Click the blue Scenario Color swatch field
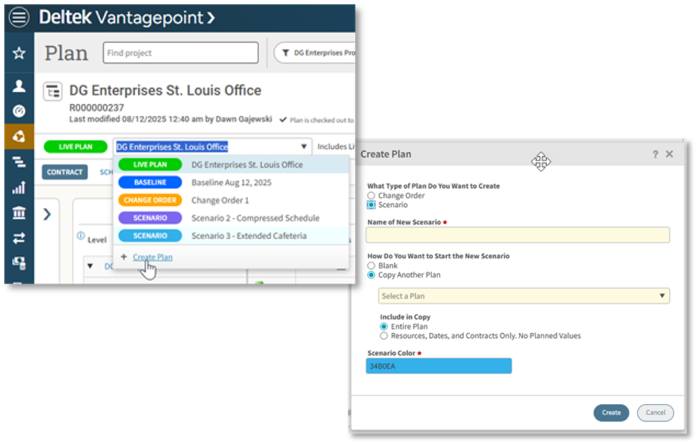The height and width of the screenshot is (447, 700). 439,366
